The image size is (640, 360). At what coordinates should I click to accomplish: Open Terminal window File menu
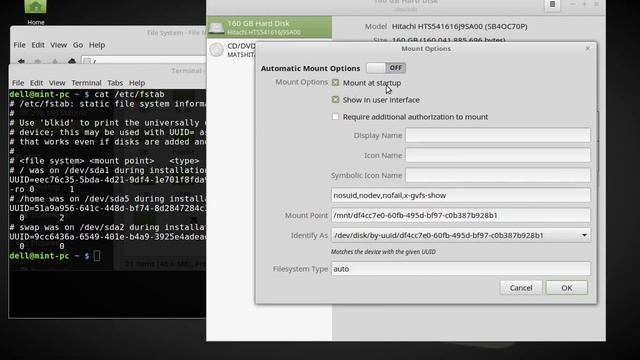18,83
